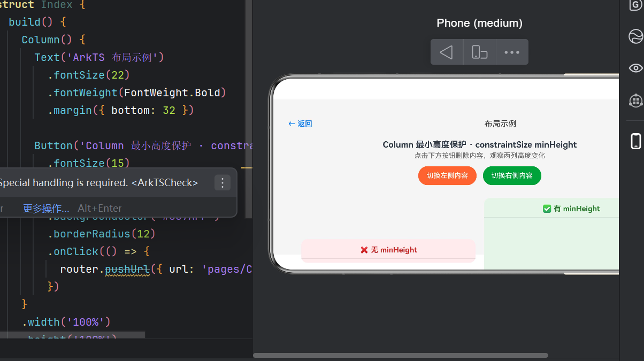Open the three-dots more menu in previewer toolbar
This screenshot has height=361, width=644.
pyautogui.click(x=512, y=52)
